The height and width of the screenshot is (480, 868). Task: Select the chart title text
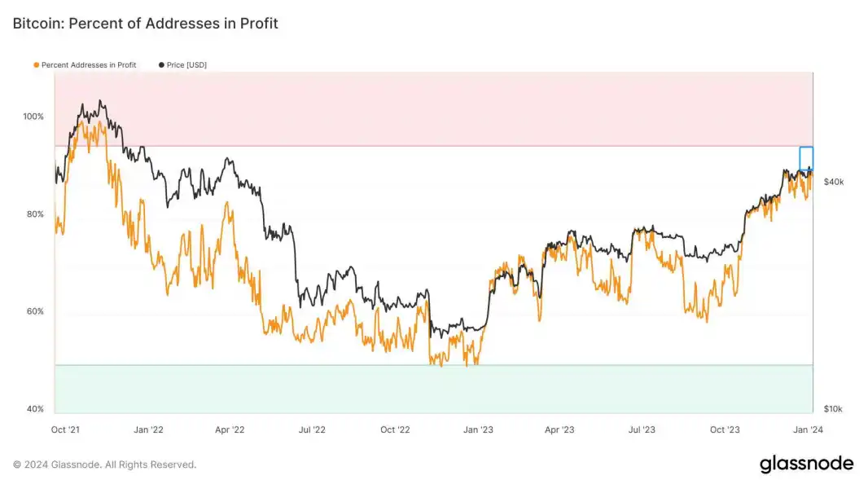coord(145,24)
